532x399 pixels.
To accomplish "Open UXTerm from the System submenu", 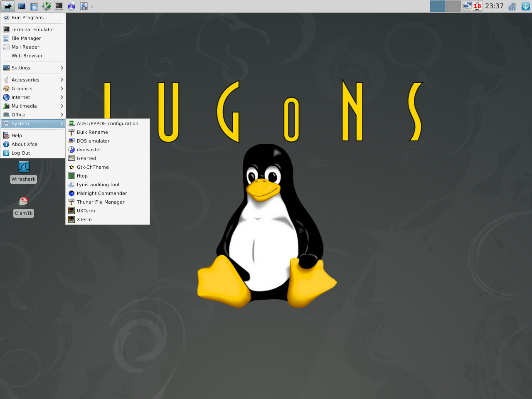I will (108, 211).
